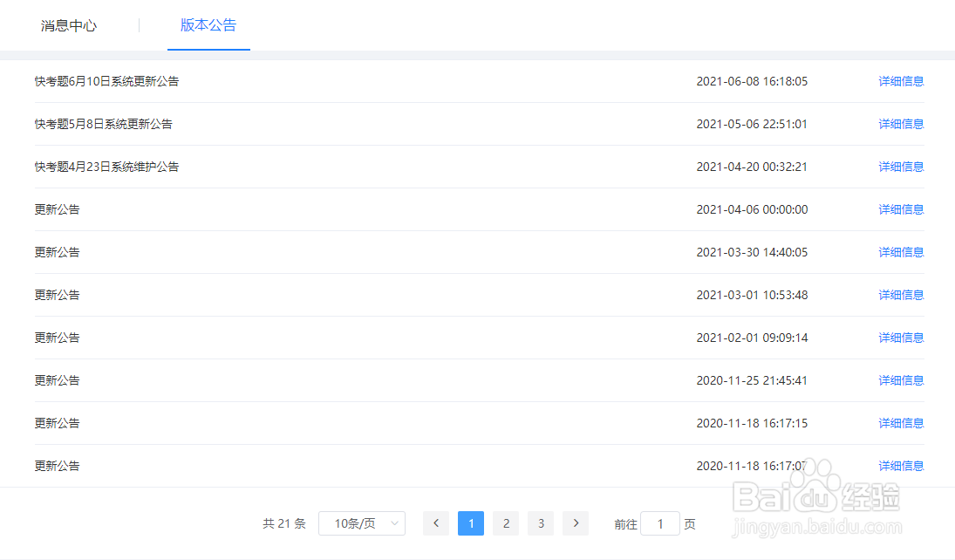Click the 更新公告 title dated 2021-04-06
The height and width of the screenshot is (560, 955).
point(58,209)
